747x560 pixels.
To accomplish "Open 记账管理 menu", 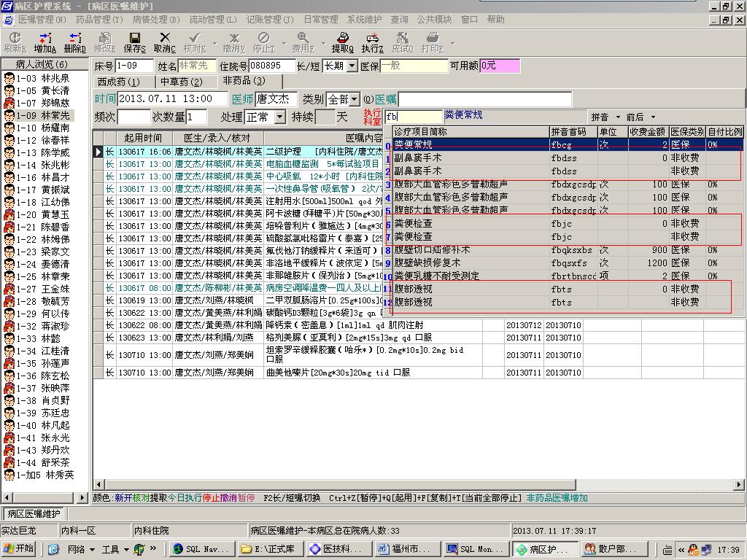I will point(270,20).
